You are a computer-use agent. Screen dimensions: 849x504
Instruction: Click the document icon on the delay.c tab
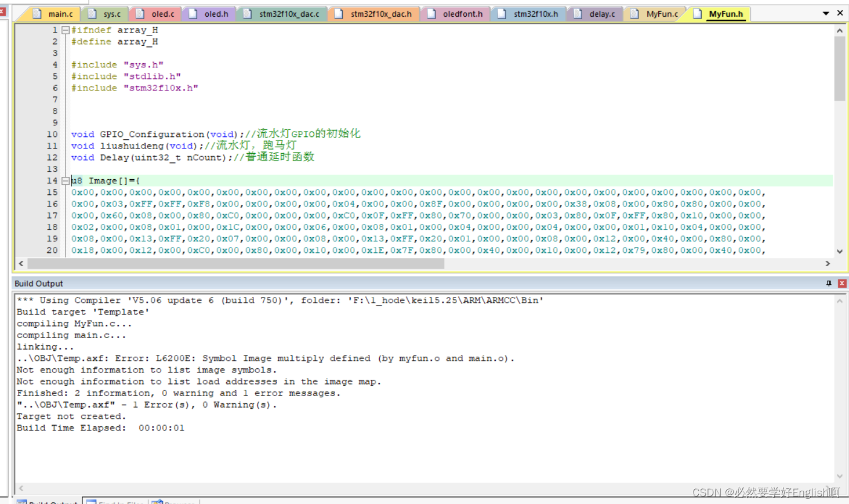tap(576, 13)
